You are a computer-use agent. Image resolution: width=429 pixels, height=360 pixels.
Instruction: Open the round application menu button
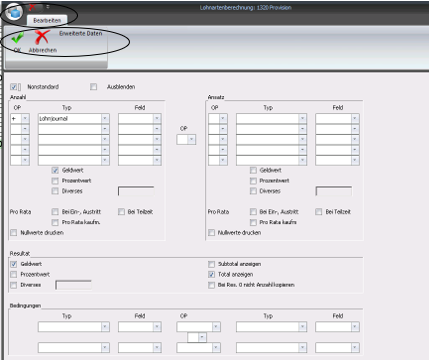(14, 12)
